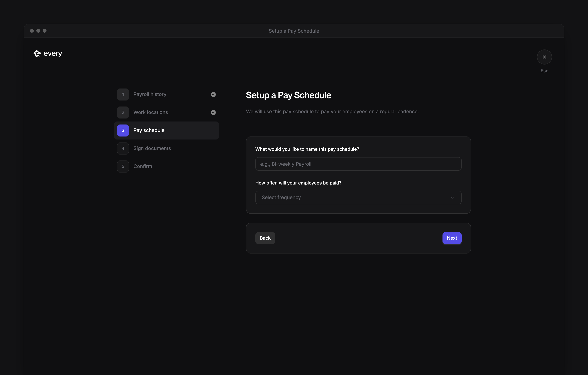Open the Confirm step
Screen dimensions: 588x375
click(166, 166)
